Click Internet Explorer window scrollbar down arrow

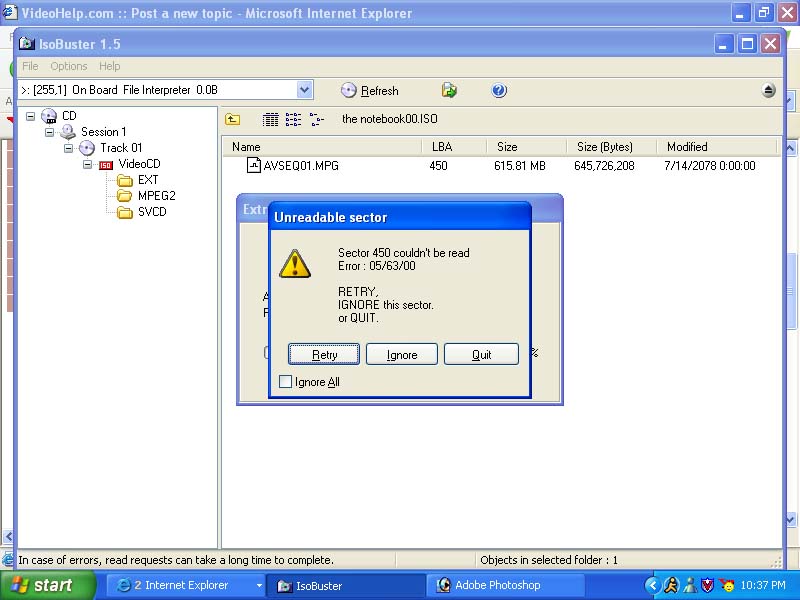790,520
